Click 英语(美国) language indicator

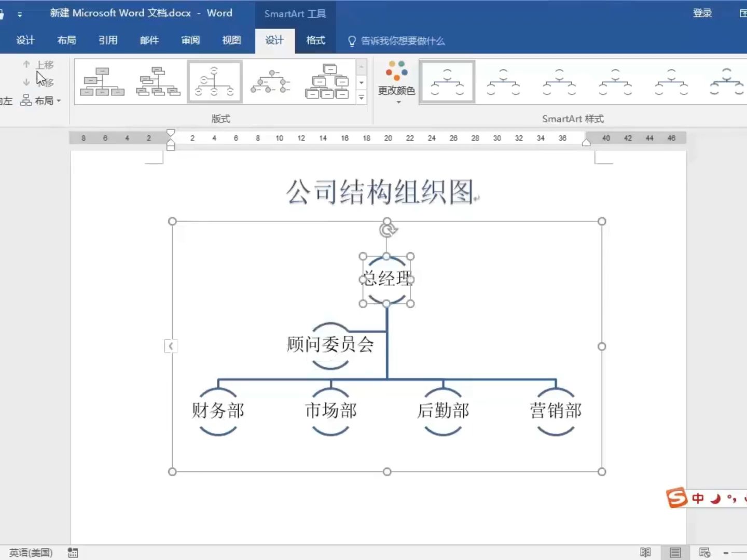(29, 552)
